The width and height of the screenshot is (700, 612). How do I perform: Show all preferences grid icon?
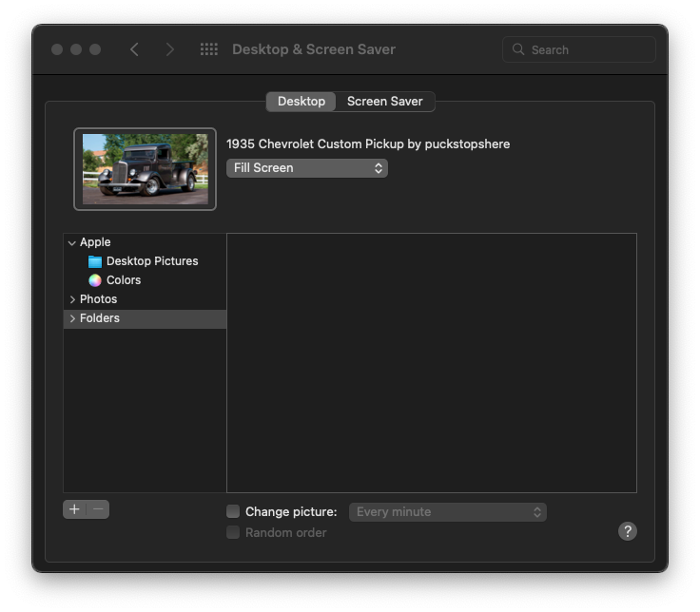[209, 49]
